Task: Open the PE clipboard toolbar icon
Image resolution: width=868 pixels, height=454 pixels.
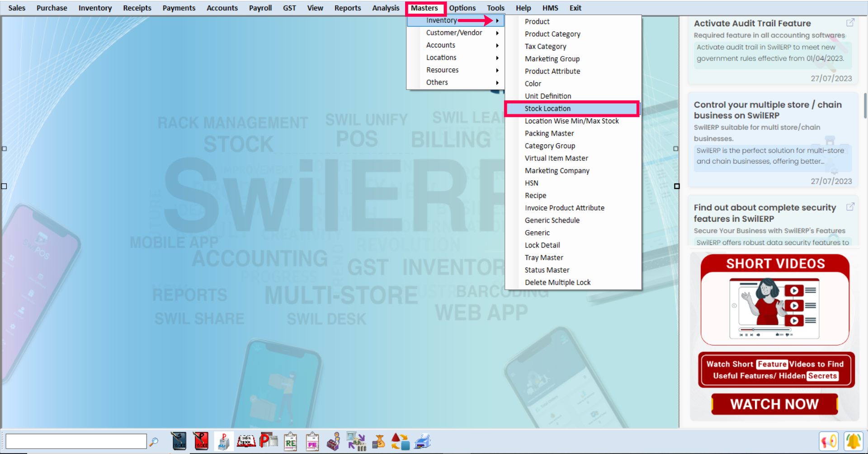Action: tap(312, 441)
